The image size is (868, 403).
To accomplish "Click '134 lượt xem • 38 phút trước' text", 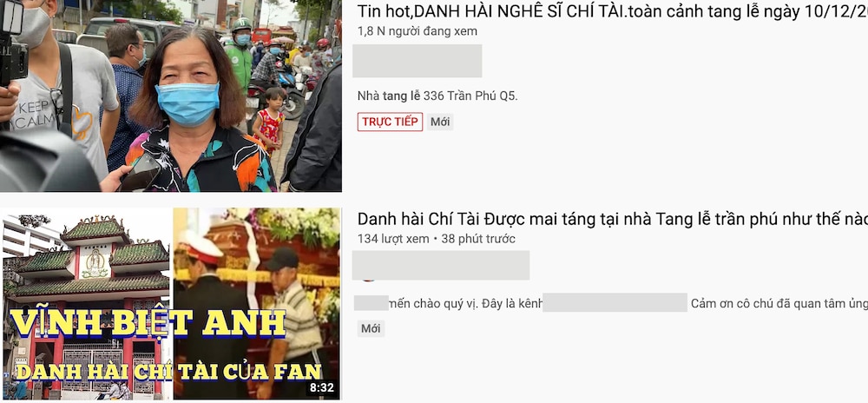I will [x=437, y=239].
